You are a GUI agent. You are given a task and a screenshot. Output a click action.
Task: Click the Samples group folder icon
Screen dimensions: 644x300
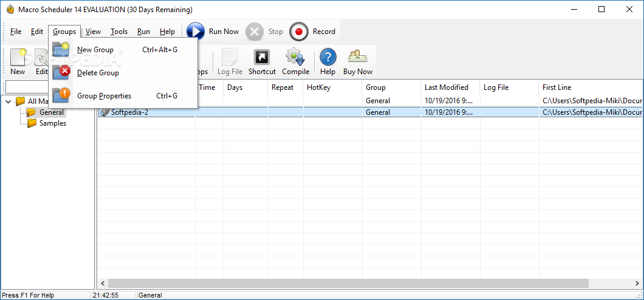(x=32, y=123)
